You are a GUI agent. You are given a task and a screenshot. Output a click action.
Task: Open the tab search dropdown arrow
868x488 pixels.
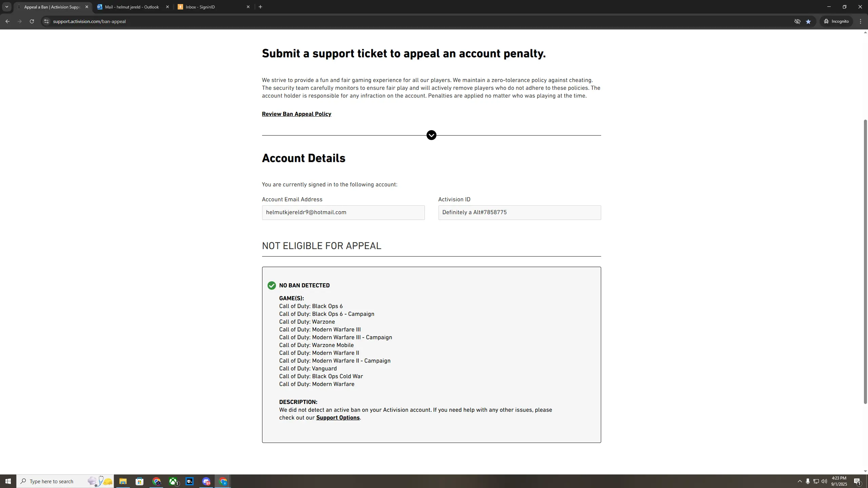(x=7, y=7)
